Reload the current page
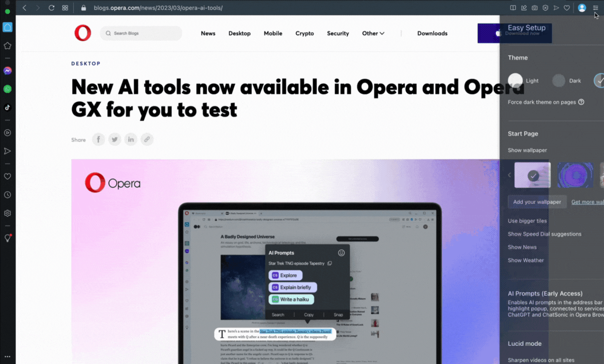This screenshot has height=364, width=604. click(52, 8)
